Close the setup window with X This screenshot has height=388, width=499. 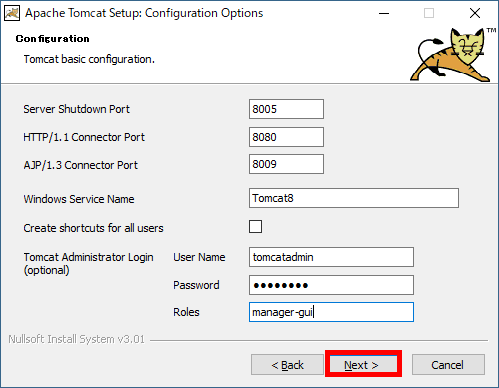click(475, 13)
